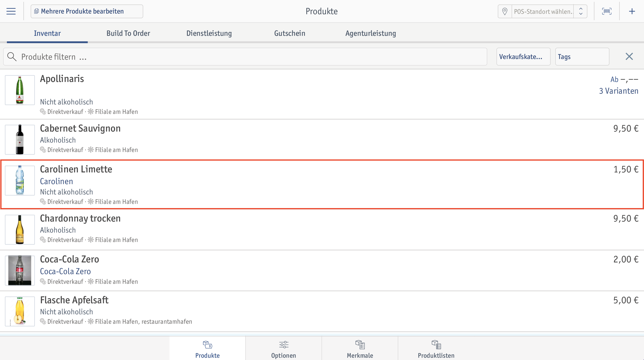Click Direktverkauf icon in Coca-Cola Zero row
Image resolution: width=644 pixels, height=360 pixels.
point(43,281)
